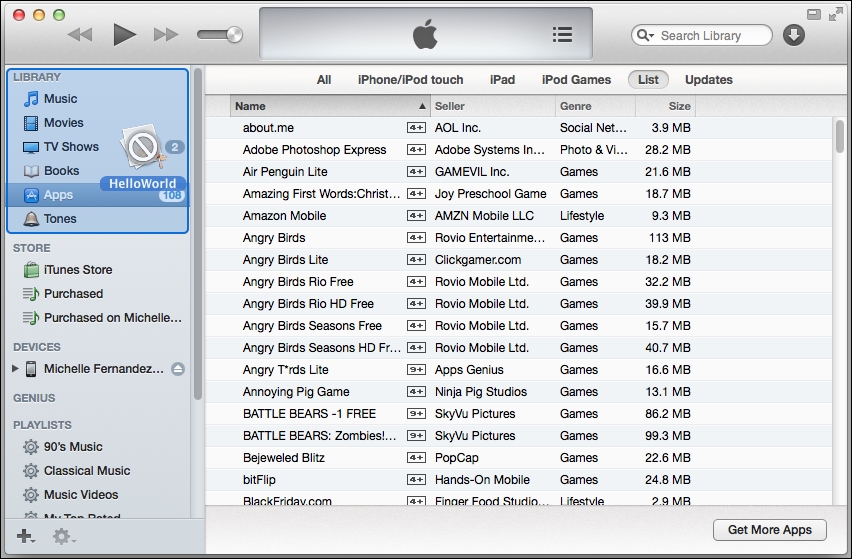Screen dimensions: 852x559
Task: Select the Angry Birds 113 MB row
Action: (x=518, y=238)
